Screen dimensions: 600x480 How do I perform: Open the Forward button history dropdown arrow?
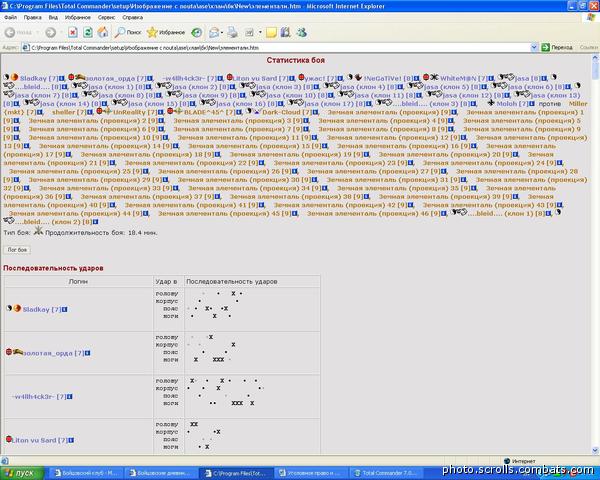tap(61, 33)
